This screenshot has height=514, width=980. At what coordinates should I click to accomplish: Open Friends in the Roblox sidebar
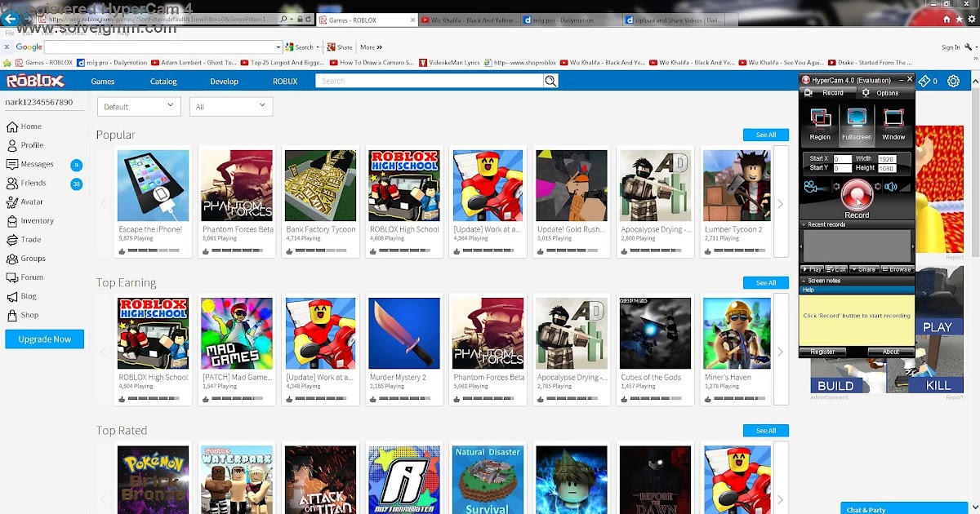(27, 183)
